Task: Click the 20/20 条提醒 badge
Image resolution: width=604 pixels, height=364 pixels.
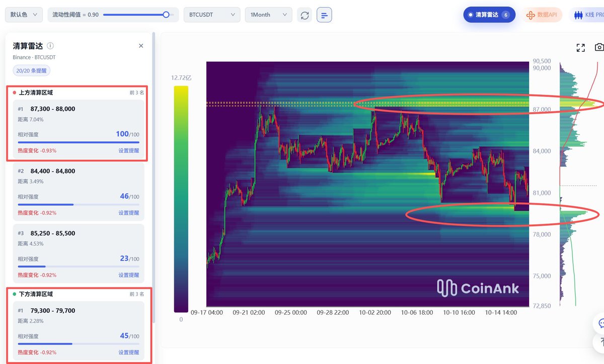Action: pos(31,71)
